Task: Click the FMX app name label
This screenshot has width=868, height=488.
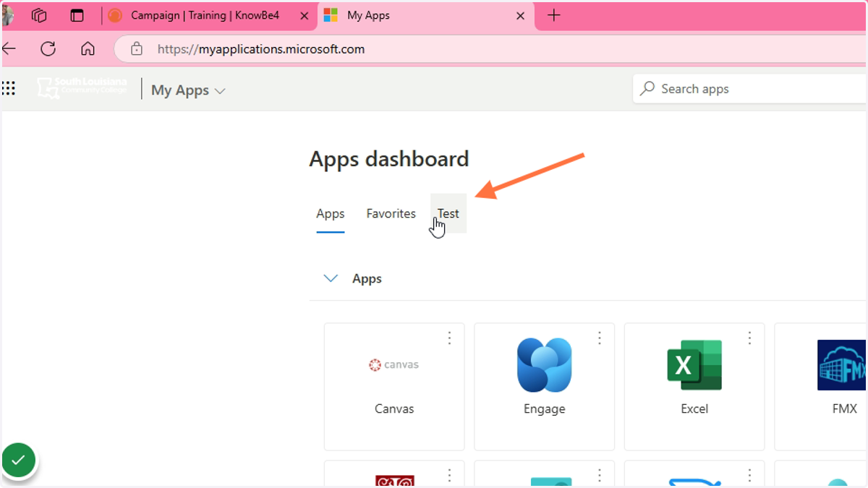Action: pos(844,408)
